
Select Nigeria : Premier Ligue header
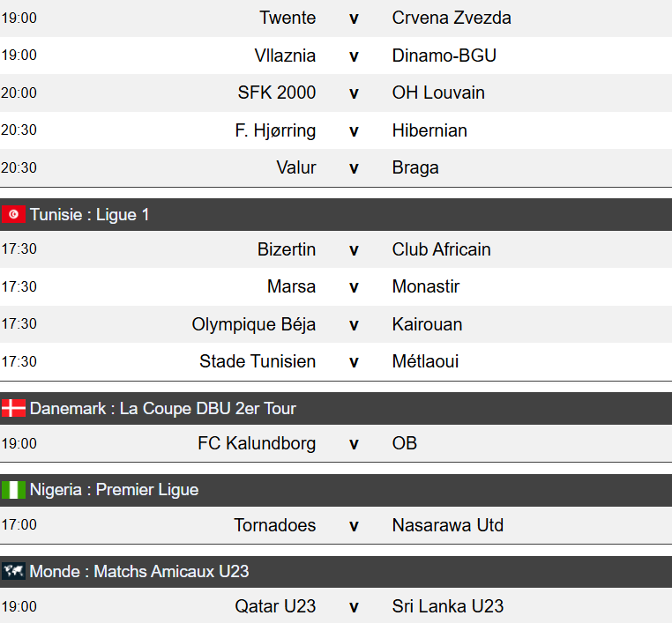tap(114, 490)
